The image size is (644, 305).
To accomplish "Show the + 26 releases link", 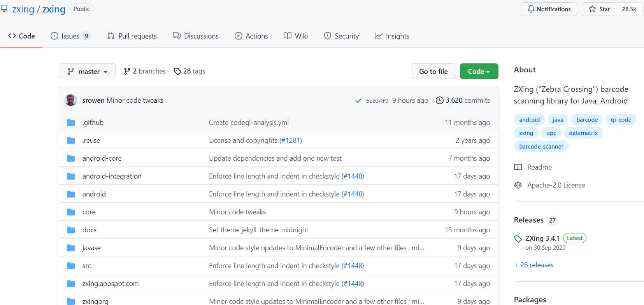I will click(533, 265).
